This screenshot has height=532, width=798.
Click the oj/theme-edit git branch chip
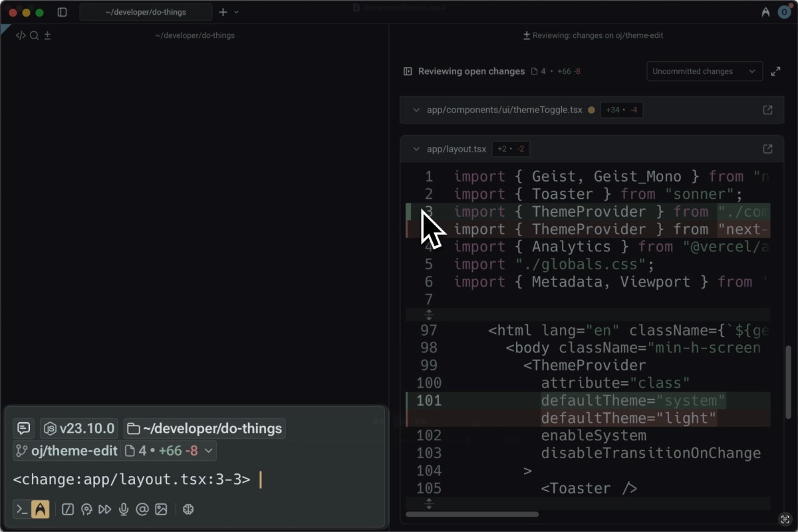tap(66, 451)
